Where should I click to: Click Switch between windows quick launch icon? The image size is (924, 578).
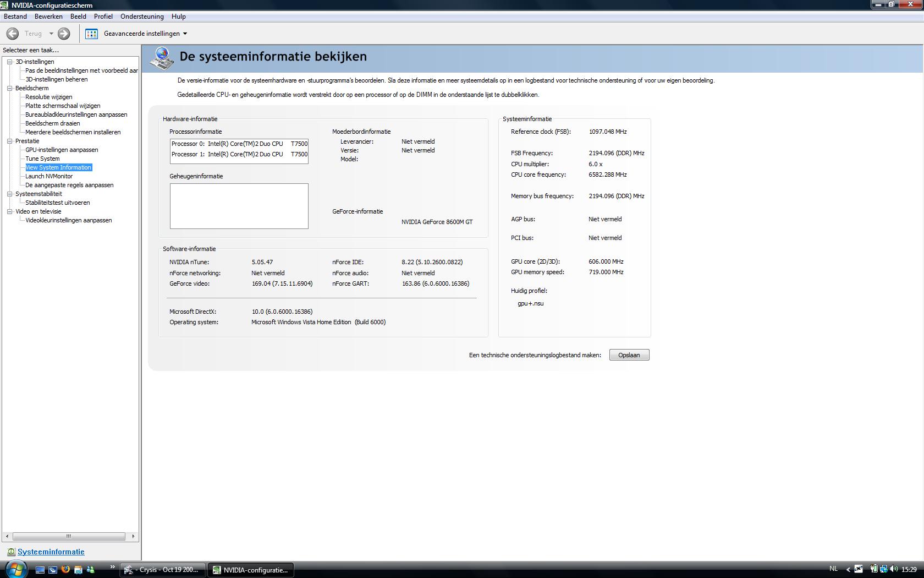point(53,570)
